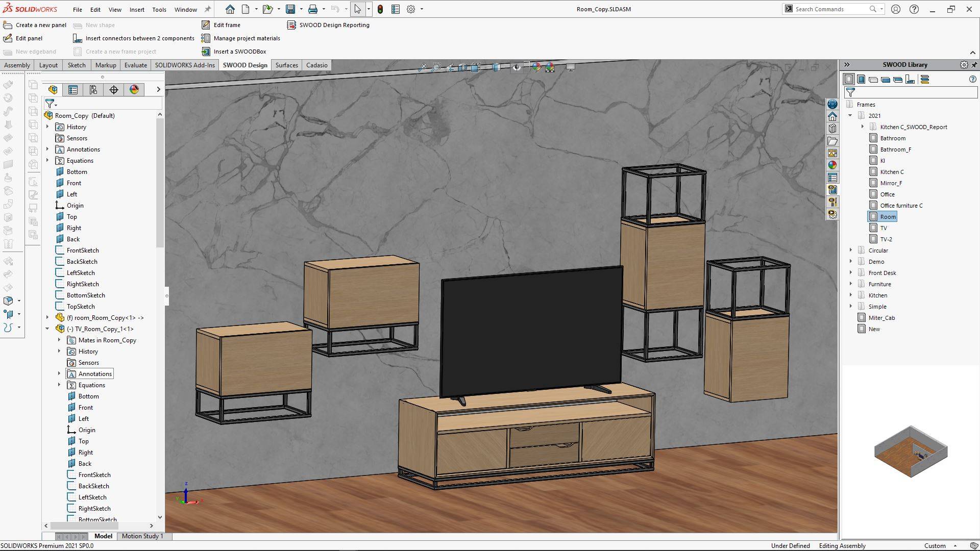Click Zoom to Fit in the view toolbar
This screenshot has height=551, width=980.
423,67
